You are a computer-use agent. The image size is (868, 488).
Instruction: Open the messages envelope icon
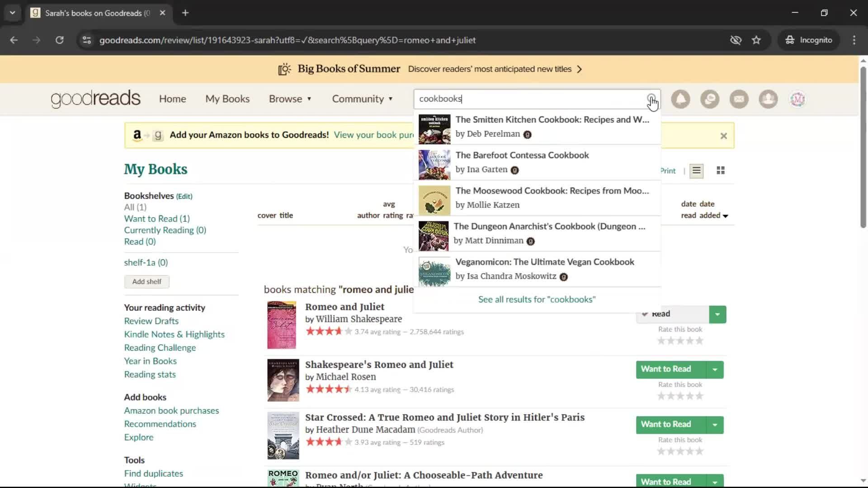coord(739,99)
